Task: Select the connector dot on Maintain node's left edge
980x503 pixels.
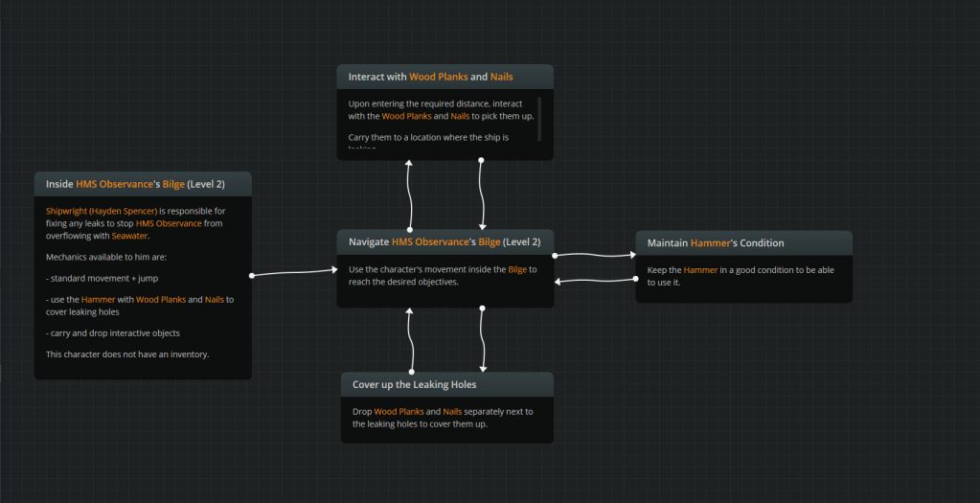Action: click(x=636, y=279)
